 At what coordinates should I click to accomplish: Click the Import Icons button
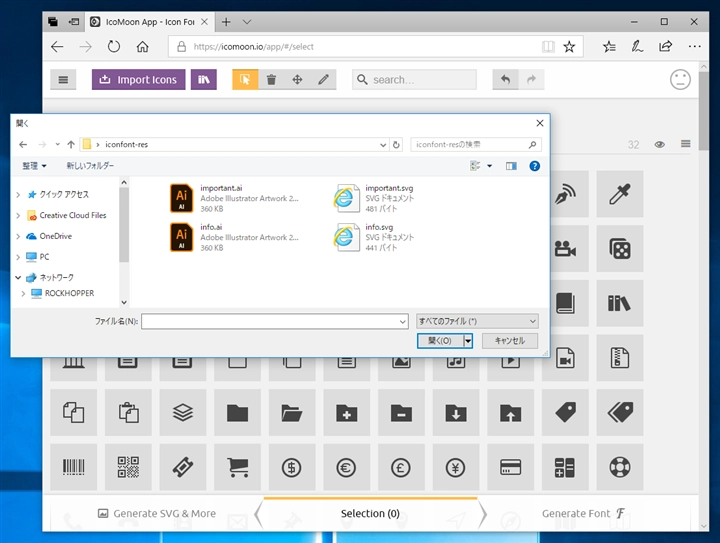(138, 79)
